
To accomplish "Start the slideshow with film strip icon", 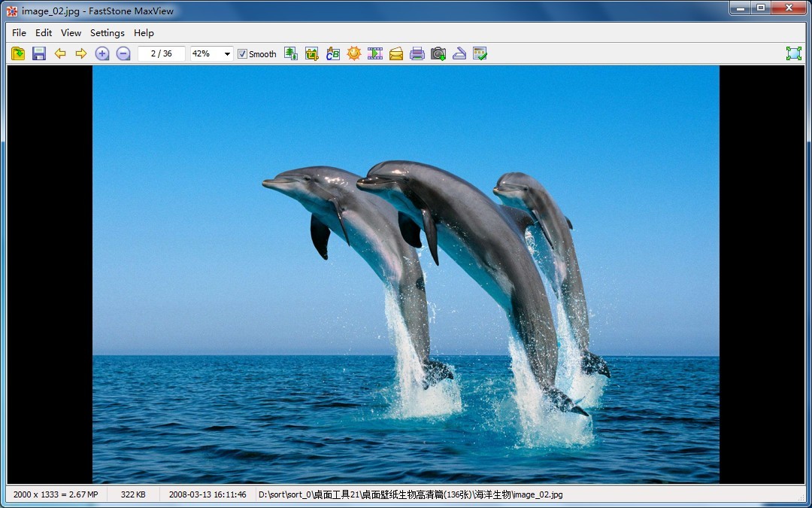I will tap(375, 53).
